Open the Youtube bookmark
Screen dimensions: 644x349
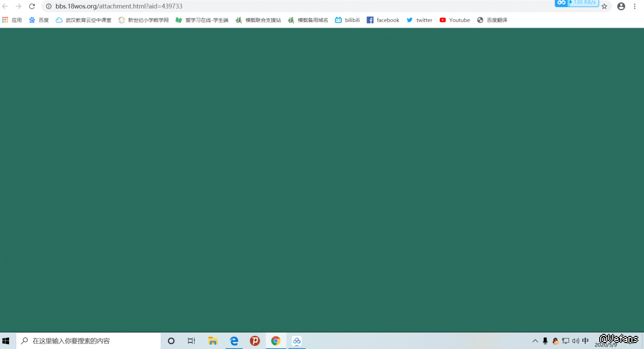tap(455, 20)
